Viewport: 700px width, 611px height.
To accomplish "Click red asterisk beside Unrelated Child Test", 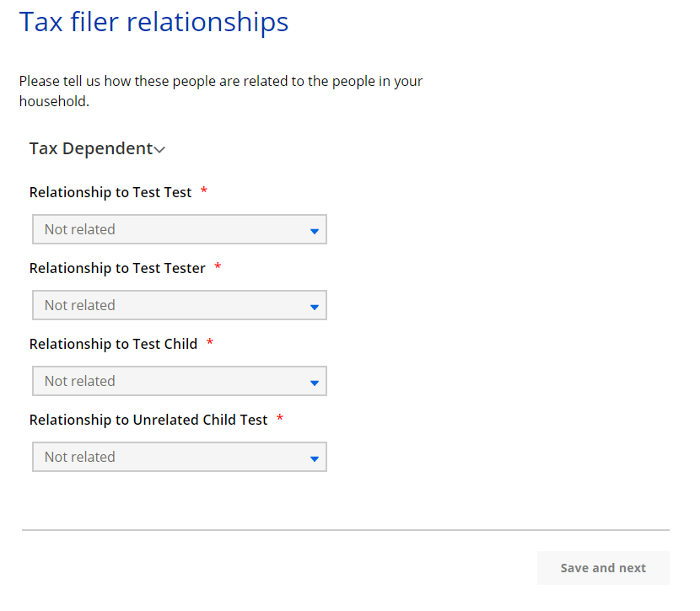I will point(280,419).
